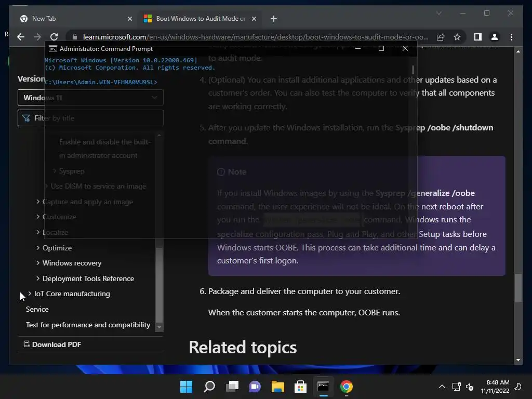The height and width of the screenshot is (399, 532).
Task: Click the muted volume tray icon
Action: click(470, 387)
